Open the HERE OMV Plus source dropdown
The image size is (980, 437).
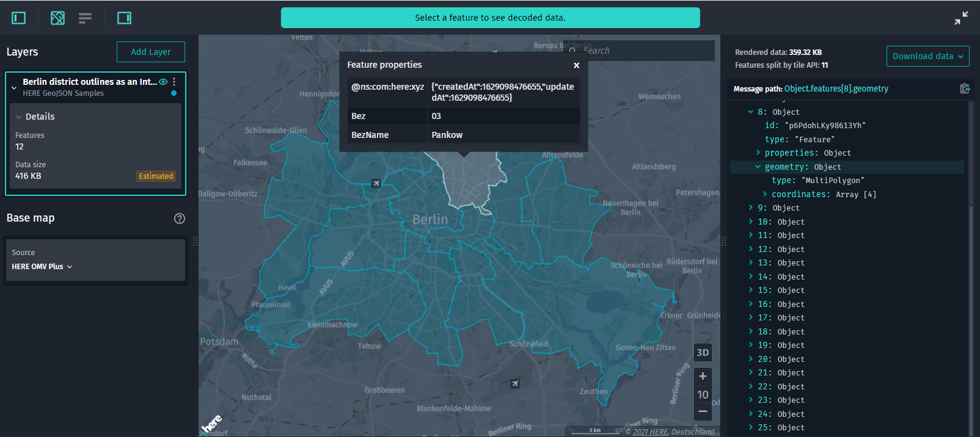[x=42, y=267]
